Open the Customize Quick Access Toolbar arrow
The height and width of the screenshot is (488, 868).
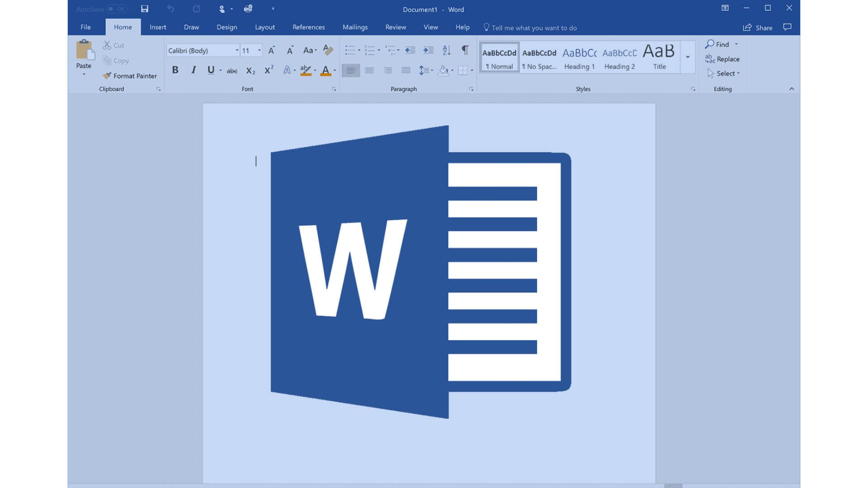click(273, 9)
